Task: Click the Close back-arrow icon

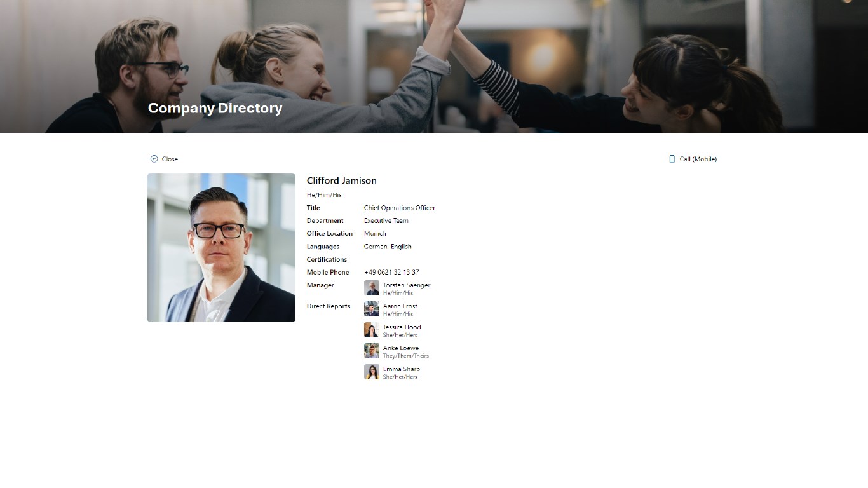Action: (154, 159)
